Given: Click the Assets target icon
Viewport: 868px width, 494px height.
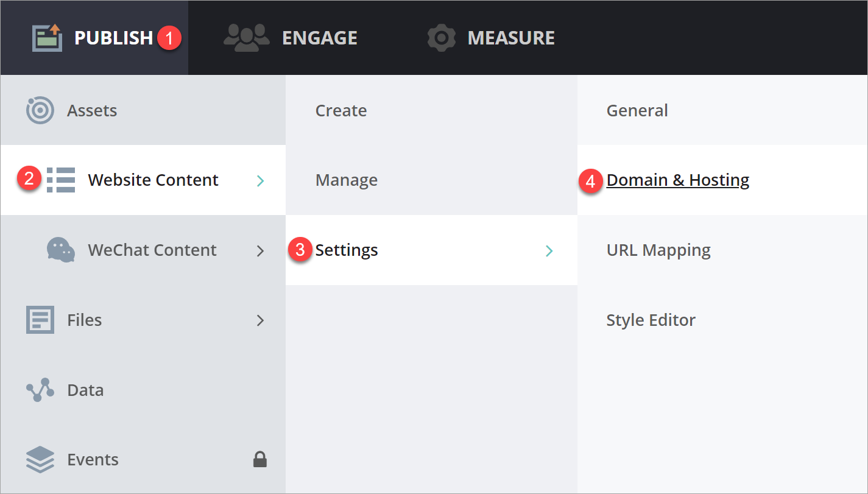Looking at the screenshot, I should tap(40, 111).
